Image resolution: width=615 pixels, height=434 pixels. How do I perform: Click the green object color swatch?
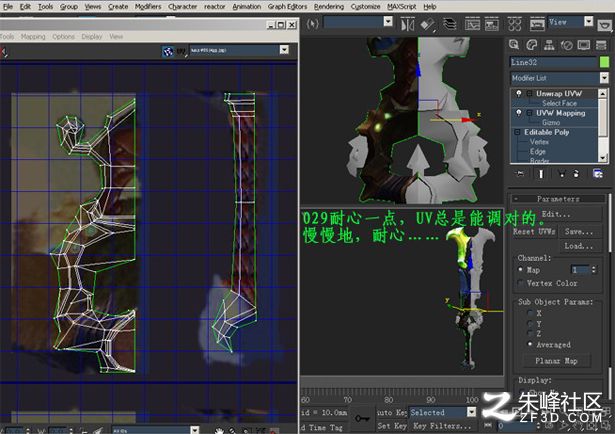604,62
